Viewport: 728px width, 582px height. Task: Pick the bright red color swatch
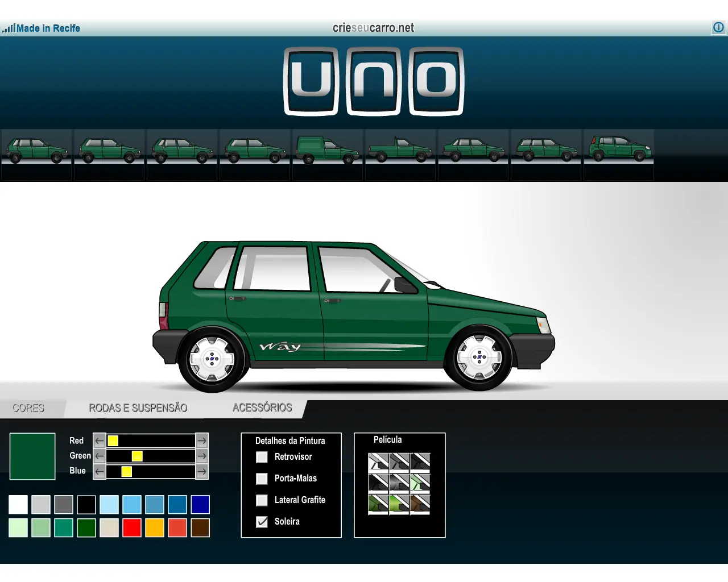tap(132, 527)
